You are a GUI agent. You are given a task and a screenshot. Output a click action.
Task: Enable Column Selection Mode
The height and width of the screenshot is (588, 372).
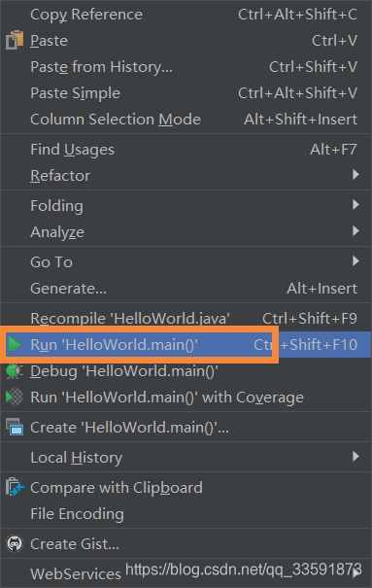186,120
